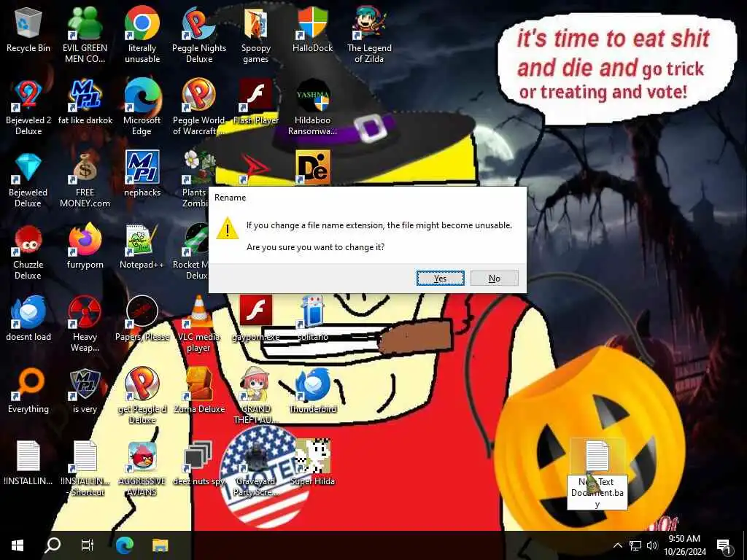747x560 pixels.
Task: Select AGGRESSIVE AVIANS icon
Action: click(x=142, y=469)
